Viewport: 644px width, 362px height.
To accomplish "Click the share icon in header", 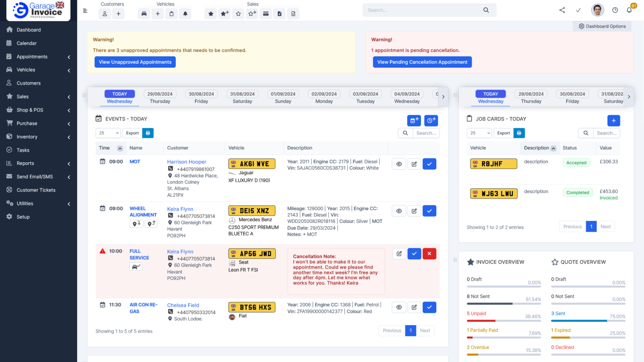I will [562, 10].
